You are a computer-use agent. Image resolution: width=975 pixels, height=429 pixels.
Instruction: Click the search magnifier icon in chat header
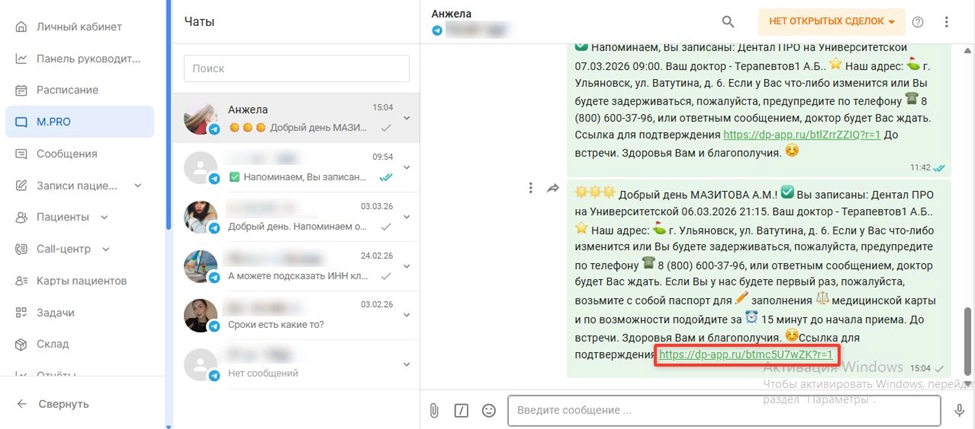(x=728, y=22)
